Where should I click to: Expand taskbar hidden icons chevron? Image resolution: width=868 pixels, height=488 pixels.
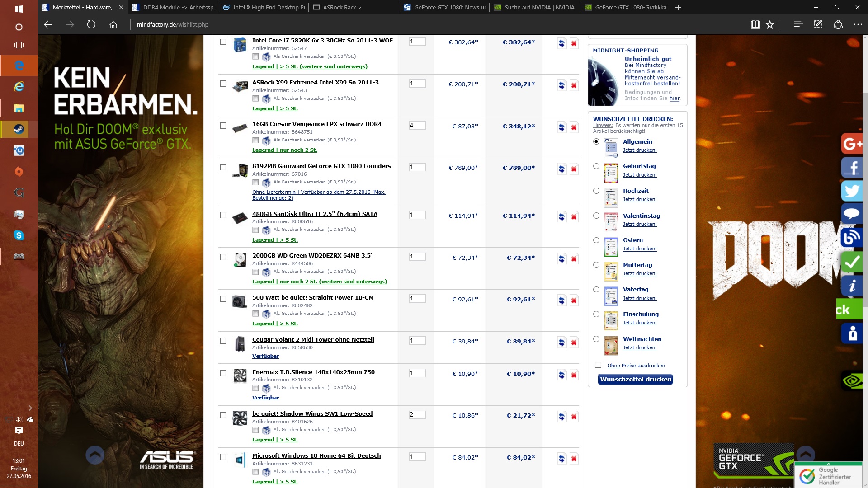30,408
